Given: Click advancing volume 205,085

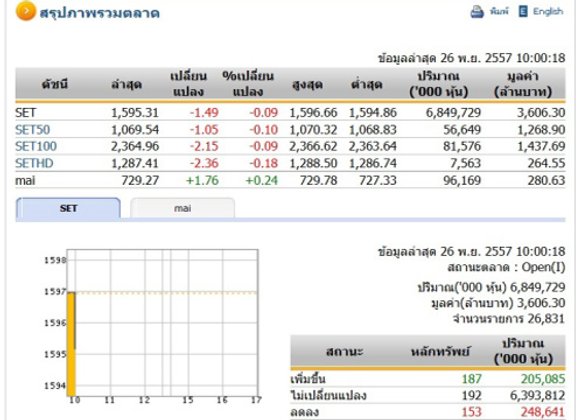Looking at the screenshot, I should point(542,379).
